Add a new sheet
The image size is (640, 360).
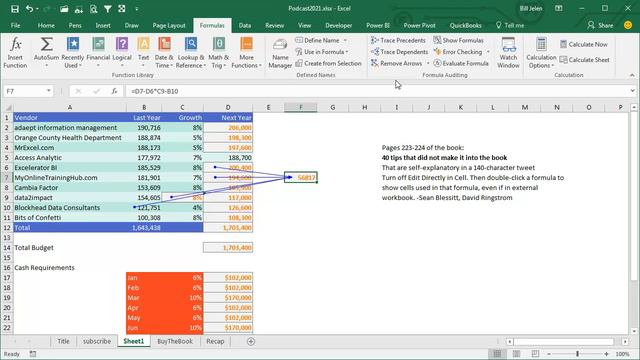coord(251,341)
